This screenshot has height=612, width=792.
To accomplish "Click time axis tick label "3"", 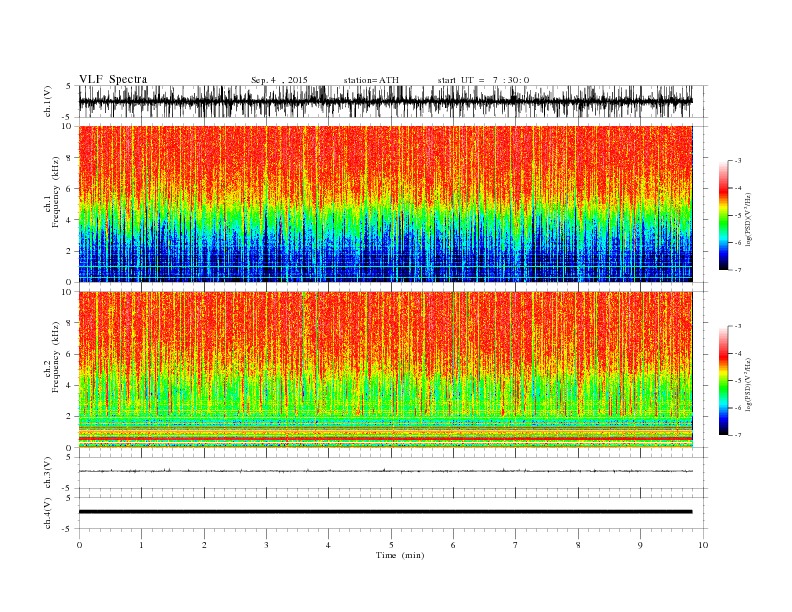I will [x=266, y=545].
